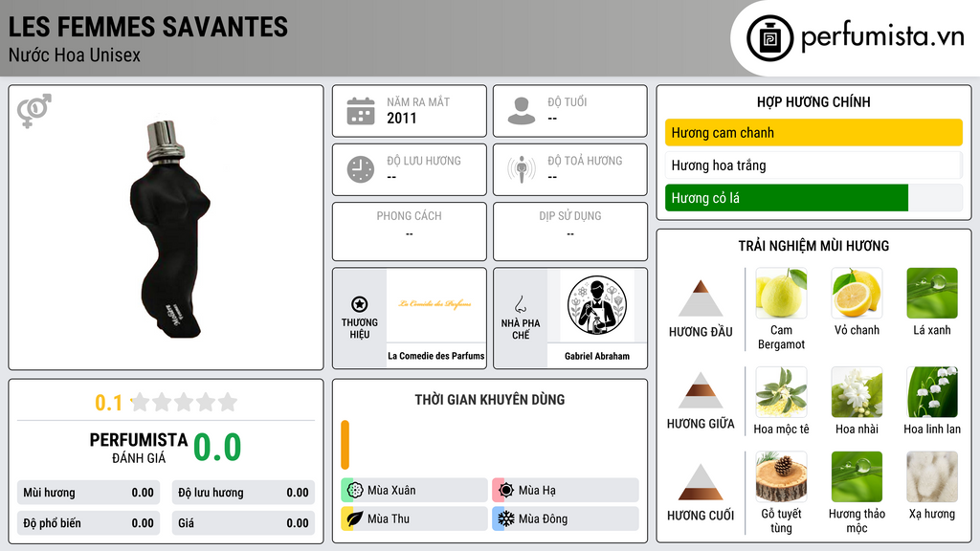980x551 pixels.
Task: Click the Hương cỏ lá green bar
Action: point(787,198)
